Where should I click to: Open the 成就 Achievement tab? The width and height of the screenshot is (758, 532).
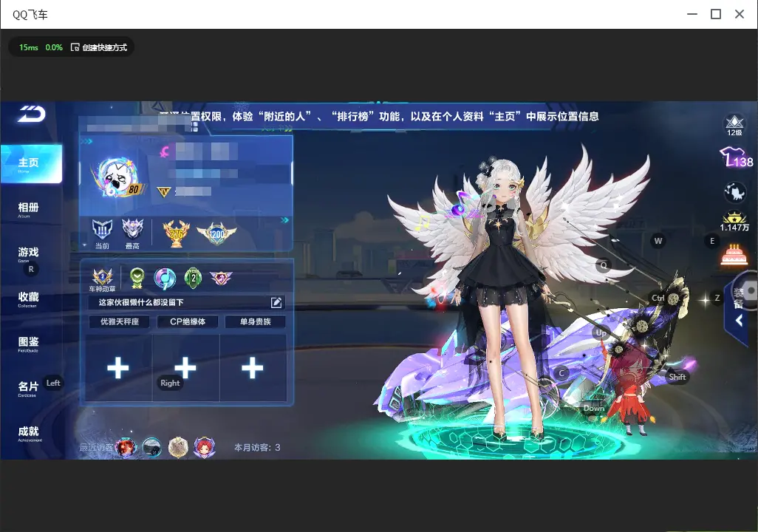pos(28,433)
